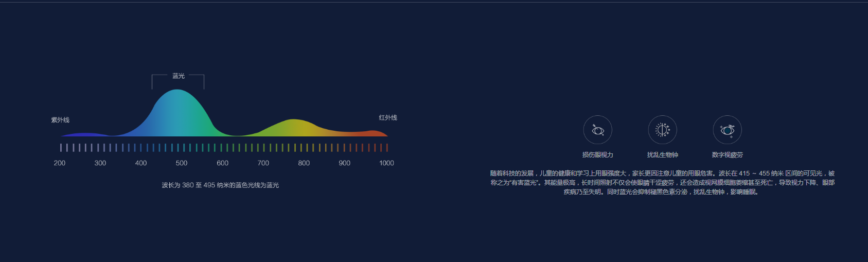868x262 pixels.
Task: Click the 1000 wavelength axis value
Action: 386,163
